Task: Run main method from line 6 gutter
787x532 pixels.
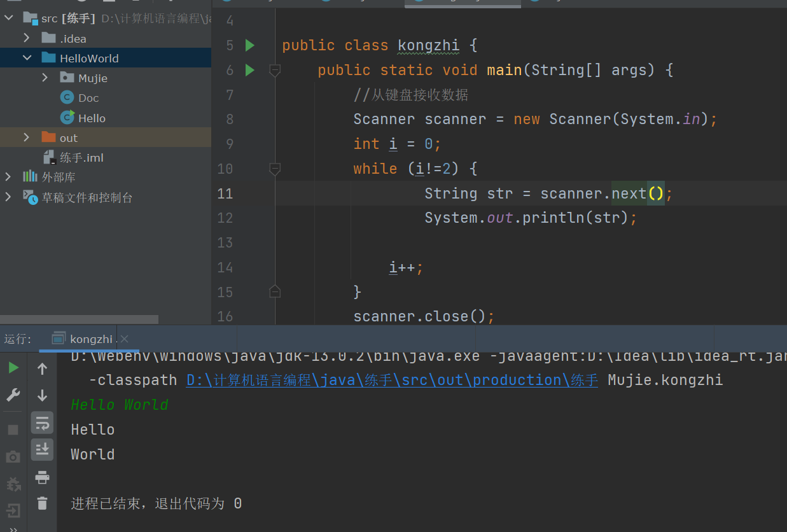Action: click(x=250, y=70)
